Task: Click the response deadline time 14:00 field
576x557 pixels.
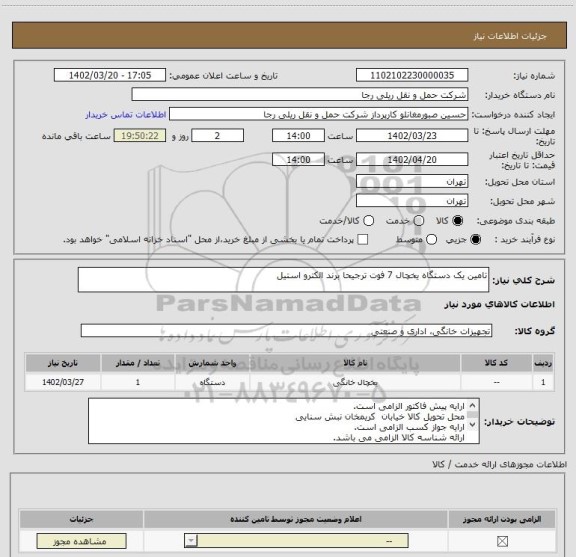Action: [298, 136]
